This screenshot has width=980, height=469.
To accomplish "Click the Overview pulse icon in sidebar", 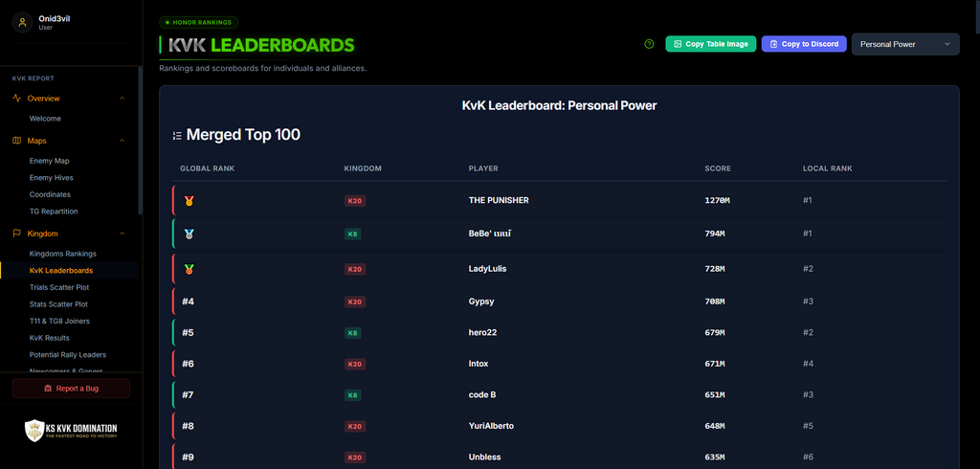I will point(17,99).
